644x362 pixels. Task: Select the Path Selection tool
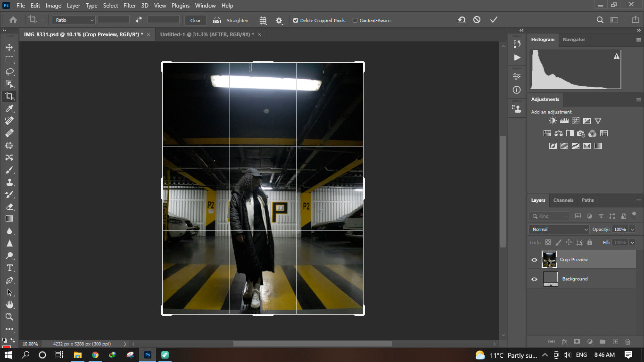[x=9, y=292]
